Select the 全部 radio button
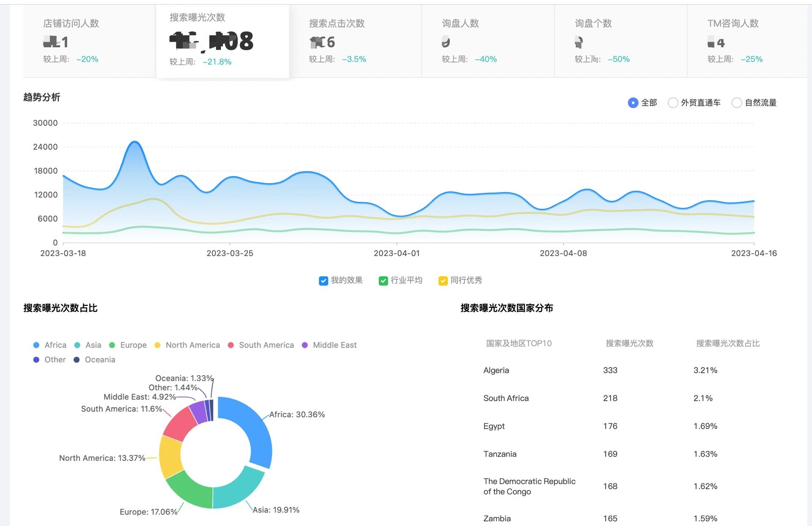 [633, 103]
